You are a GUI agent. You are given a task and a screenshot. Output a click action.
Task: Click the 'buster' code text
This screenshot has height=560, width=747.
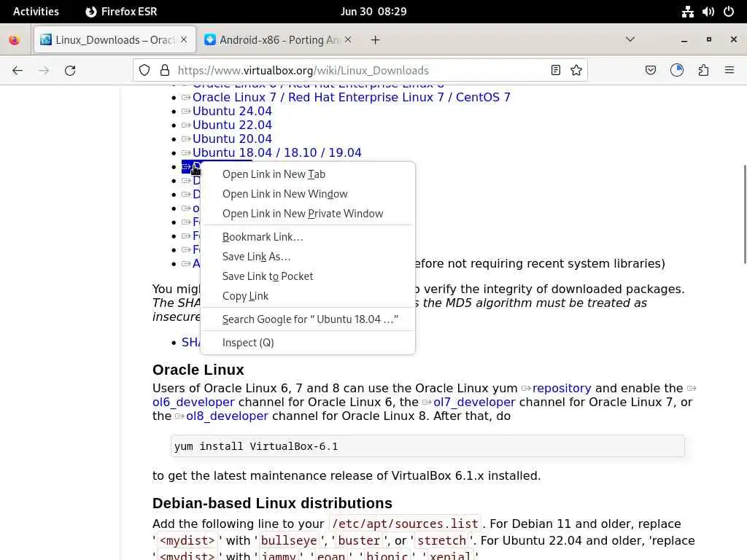click(x=359, y=540)
